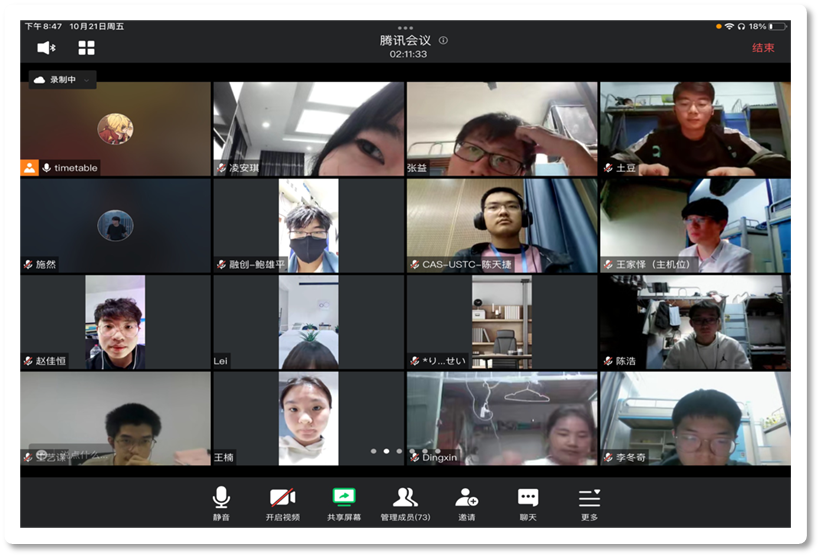This screenshot has width=820, height=557.
Task: Open meeting info icon beside 腾讯会议
Action: pyautogui.click(x=443, y=41)
